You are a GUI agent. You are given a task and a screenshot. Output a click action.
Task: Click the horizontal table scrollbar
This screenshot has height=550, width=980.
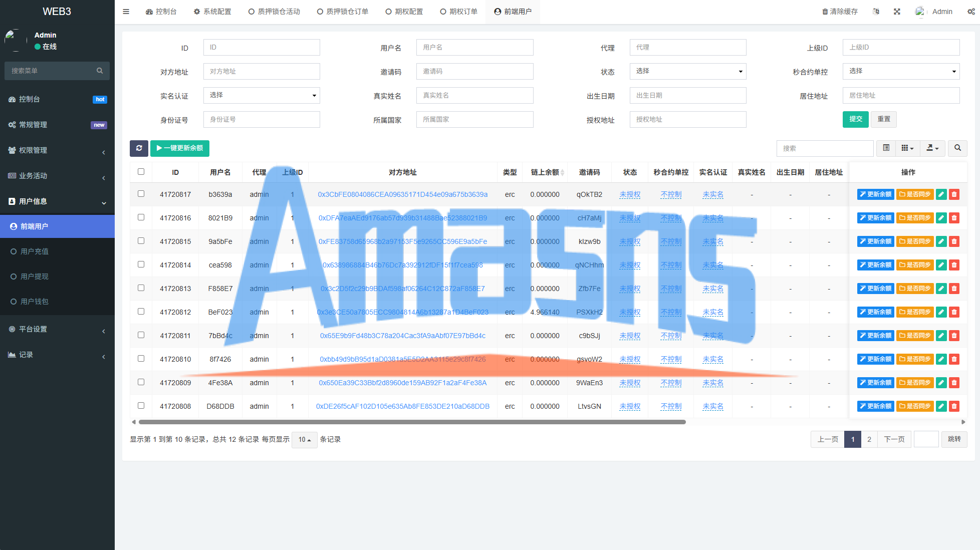point(412,422)
